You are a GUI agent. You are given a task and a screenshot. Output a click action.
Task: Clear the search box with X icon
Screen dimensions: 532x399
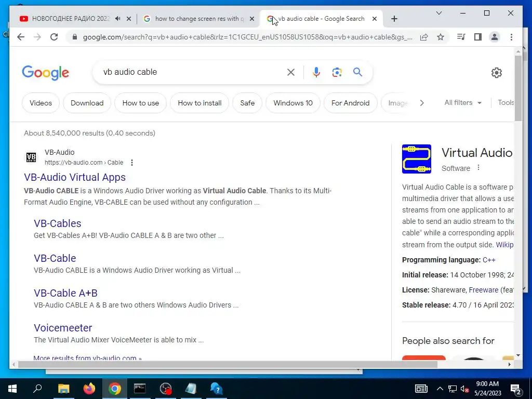291,72
